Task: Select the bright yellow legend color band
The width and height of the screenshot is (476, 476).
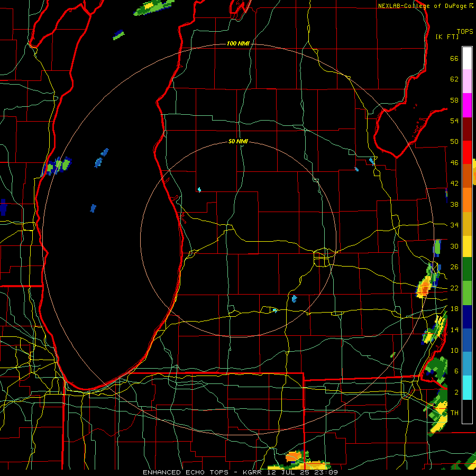Action: [467, 246]
